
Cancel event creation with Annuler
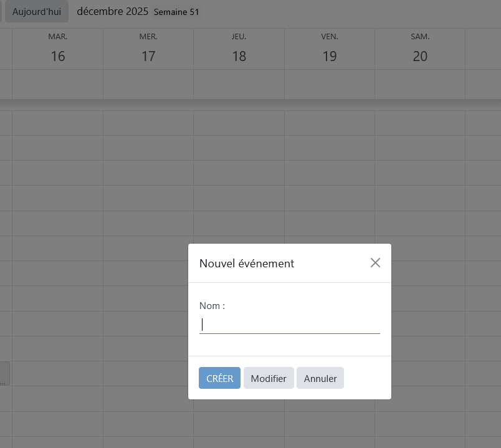[x=320, y=378]
